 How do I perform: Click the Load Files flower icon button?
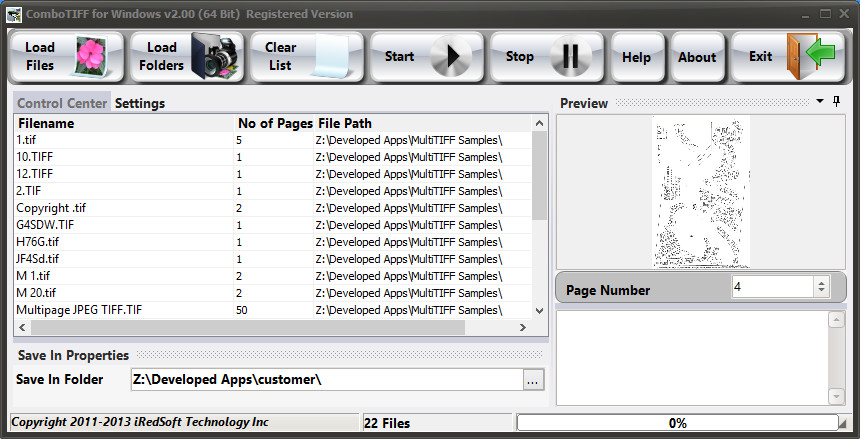67,57
